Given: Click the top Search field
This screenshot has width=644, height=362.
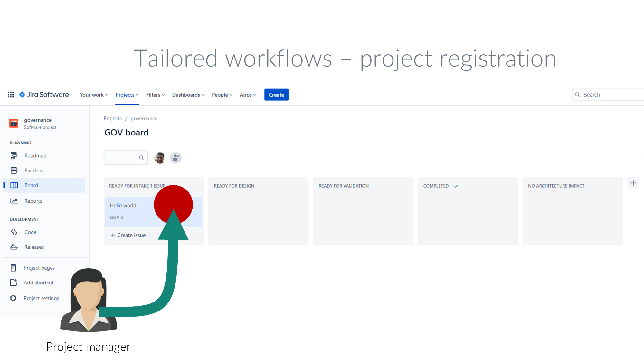Looking at the screenshot, I should 609,95.
